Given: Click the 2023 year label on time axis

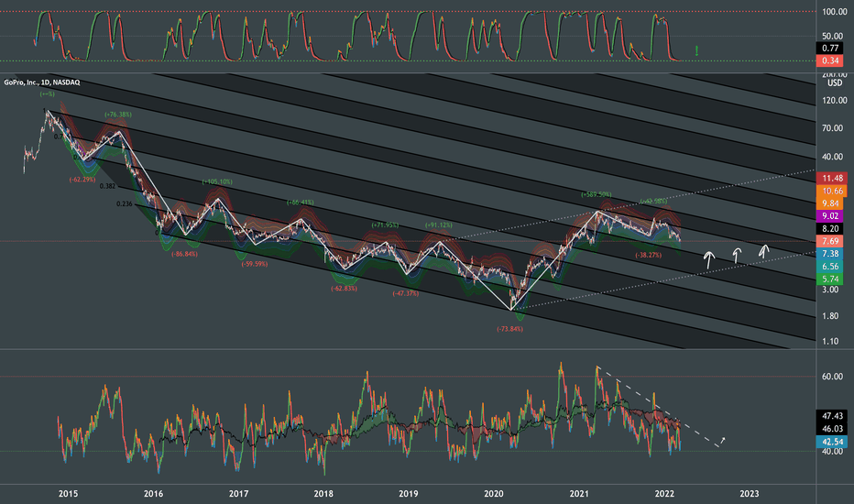Looking at the screenshot, I should [x=749, y=494].
